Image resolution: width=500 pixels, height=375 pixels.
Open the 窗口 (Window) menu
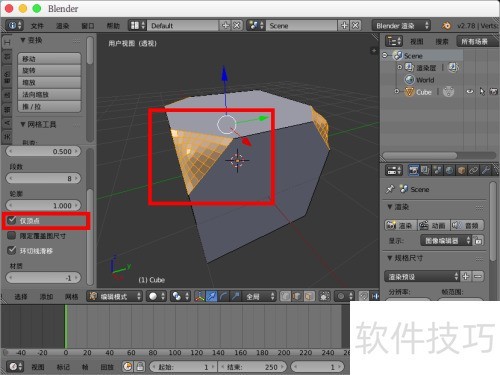tap(88, 26)
